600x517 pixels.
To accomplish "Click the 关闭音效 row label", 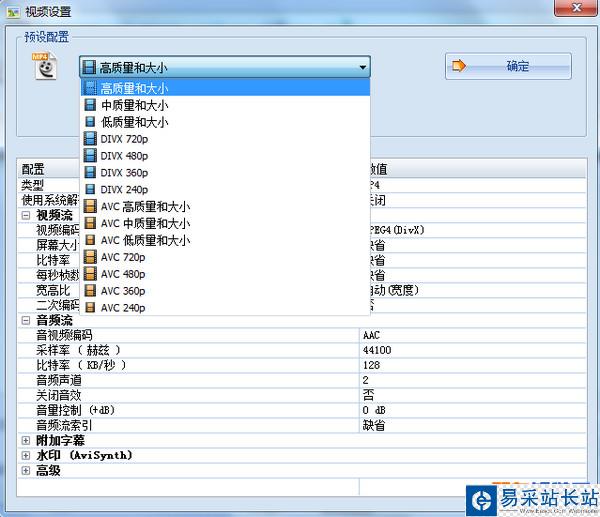I will [x=59, y=395].
